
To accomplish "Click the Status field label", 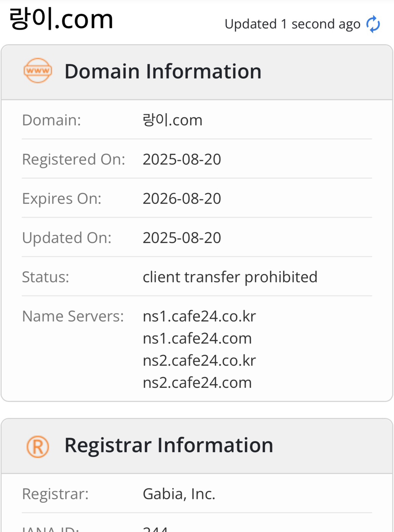I will (x=45, y=277).
